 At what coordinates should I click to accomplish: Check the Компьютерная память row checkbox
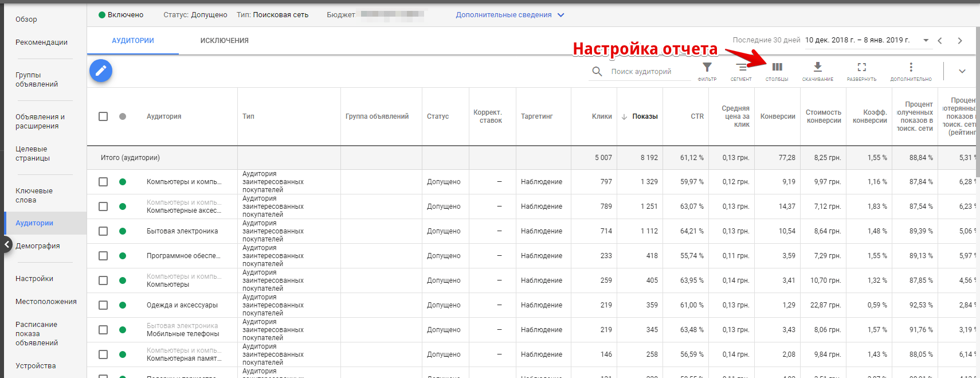[103, 354]
